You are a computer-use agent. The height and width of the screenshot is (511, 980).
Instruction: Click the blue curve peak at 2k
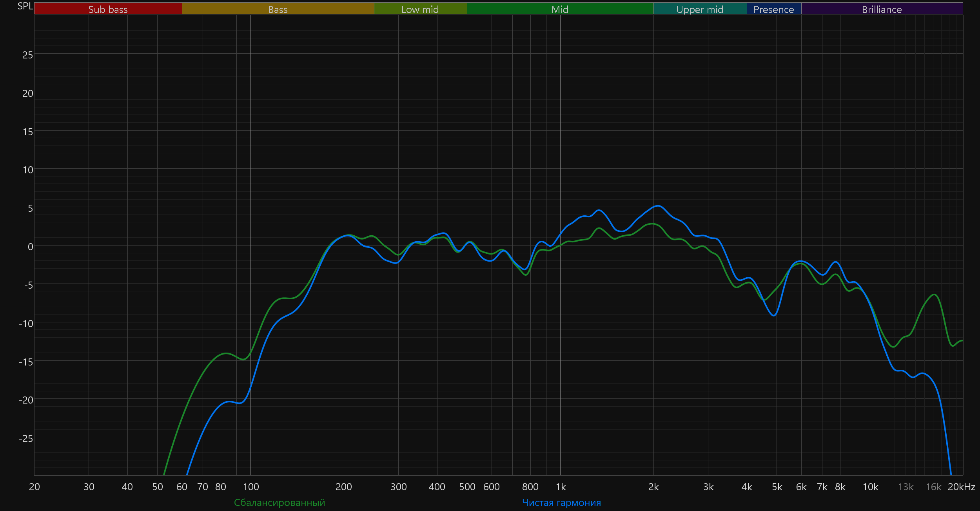coord(658,206)
